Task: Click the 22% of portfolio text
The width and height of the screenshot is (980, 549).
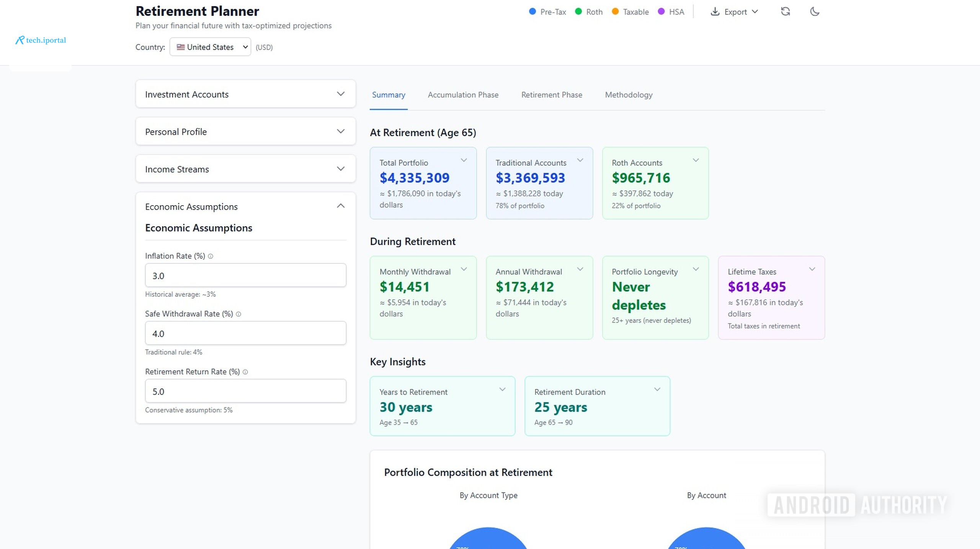Action: pos(636,206)
